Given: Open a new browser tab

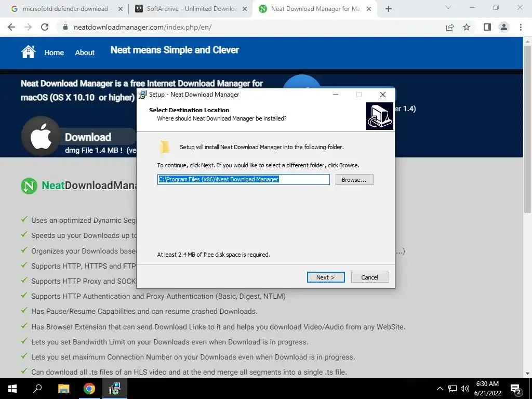Looking at the screenshot, I should click(x=389, y=9).
